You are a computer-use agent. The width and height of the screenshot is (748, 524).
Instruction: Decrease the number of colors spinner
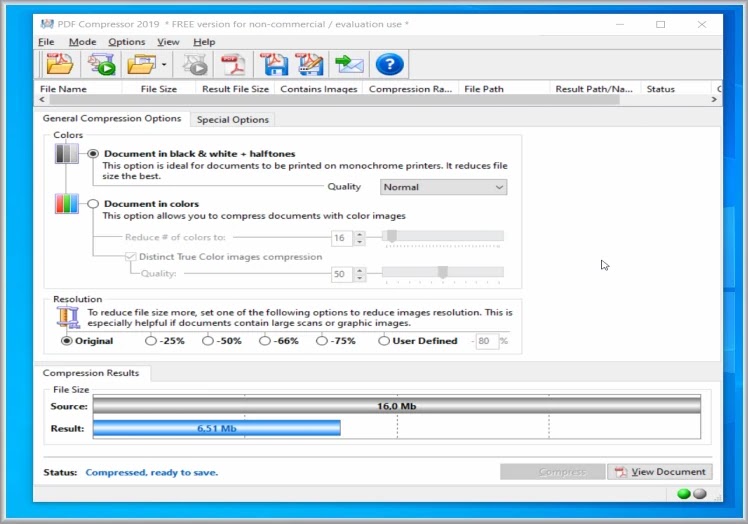coord(360,242)
